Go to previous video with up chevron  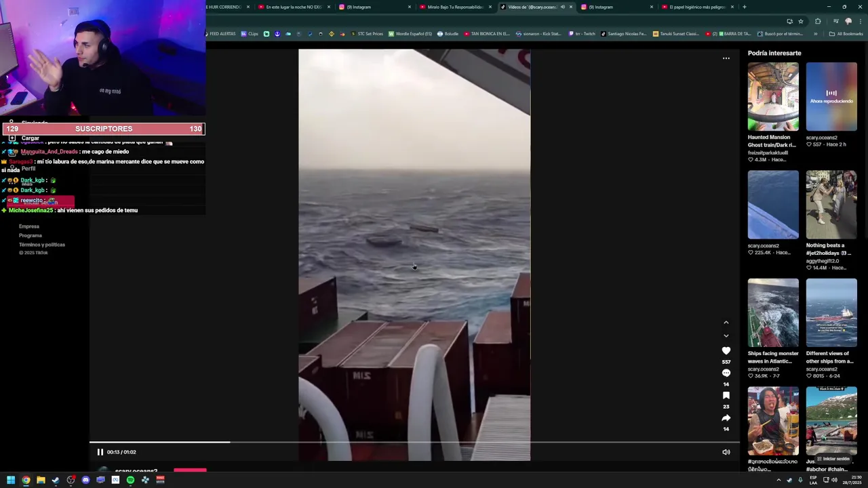pos(726,323)
